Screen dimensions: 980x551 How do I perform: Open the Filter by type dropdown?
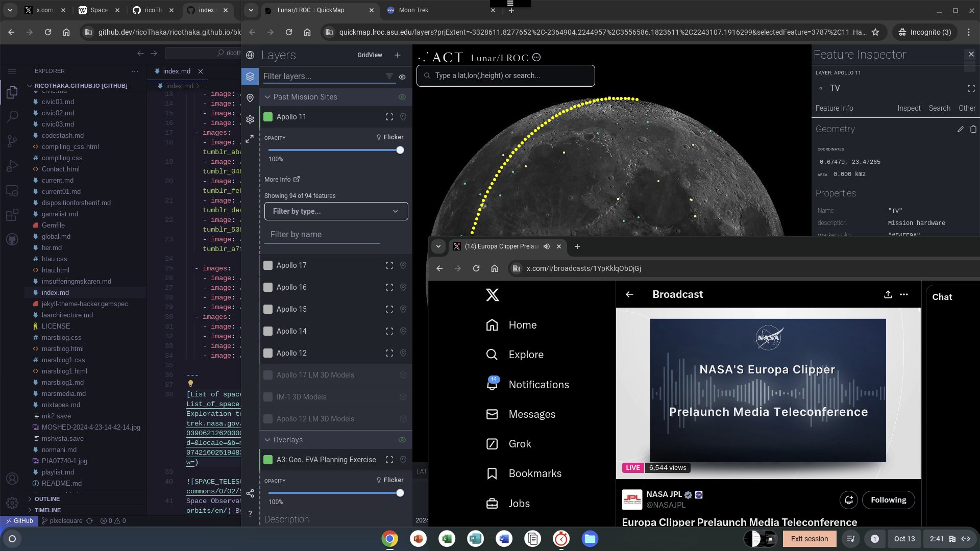[x=336, y=211]
